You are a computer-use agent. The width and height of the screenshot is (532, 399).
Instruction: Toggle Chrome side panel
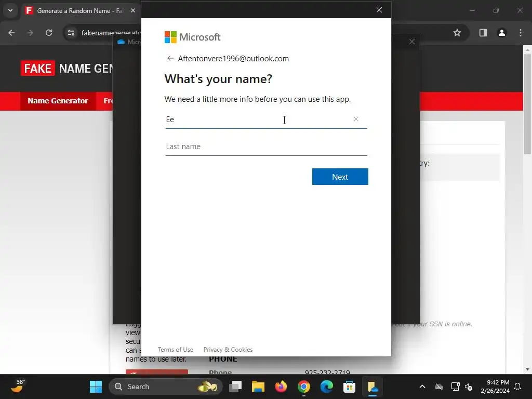(x=483, y=33)
